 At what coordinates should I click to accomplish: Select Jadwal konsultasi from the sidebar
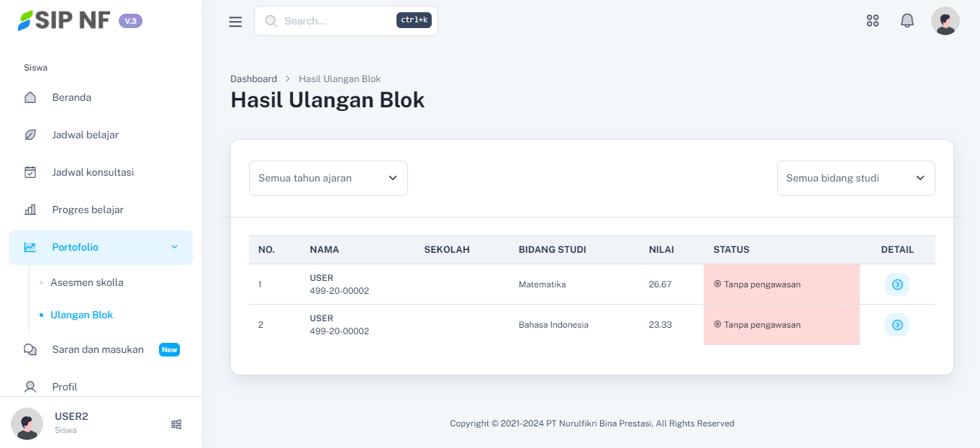point(93,172)
